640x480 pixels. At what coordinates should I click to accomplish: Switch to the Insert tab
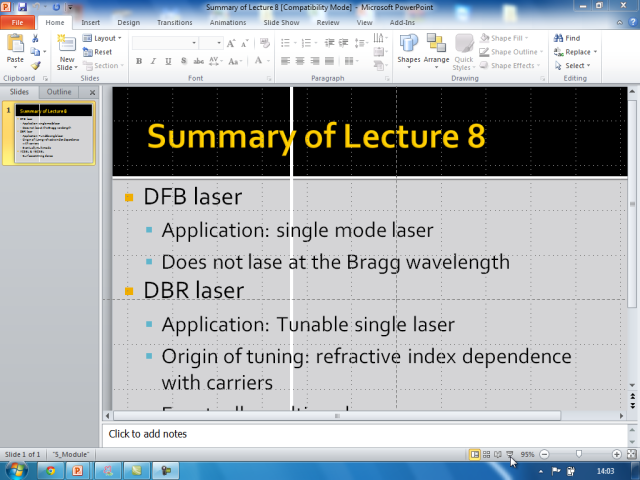pos(90,22)
